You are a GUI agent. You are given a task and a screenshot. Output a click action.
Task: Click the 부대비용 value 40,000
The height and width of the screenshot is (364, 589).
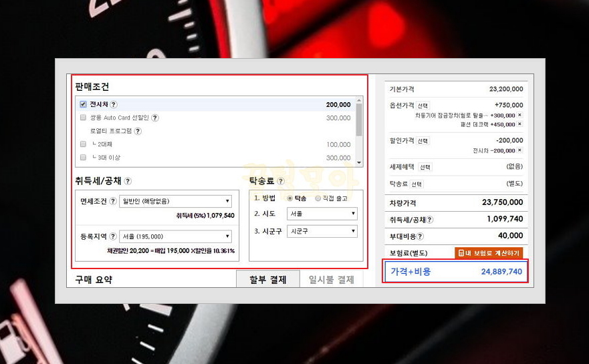(511, 236)
